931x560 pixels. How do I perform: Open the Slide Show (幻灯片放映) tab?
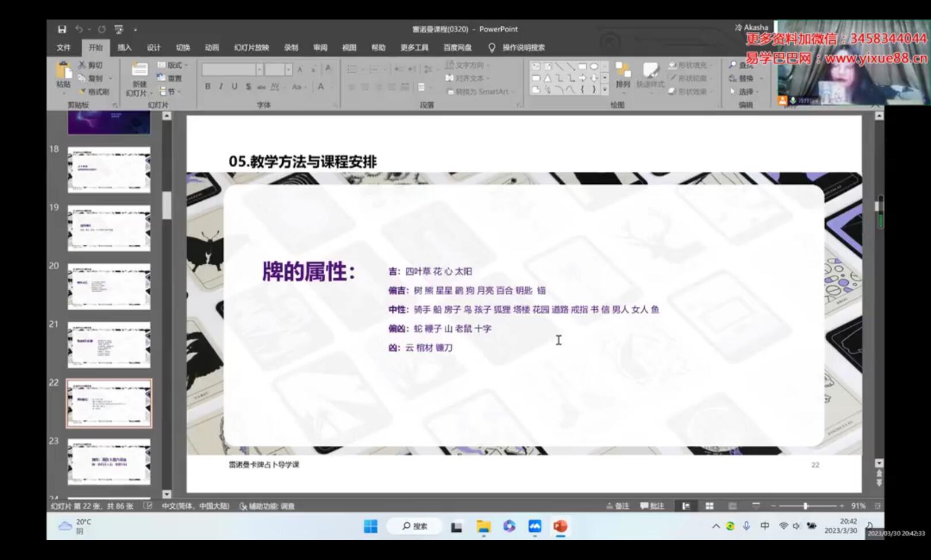(x=251, y=48)
